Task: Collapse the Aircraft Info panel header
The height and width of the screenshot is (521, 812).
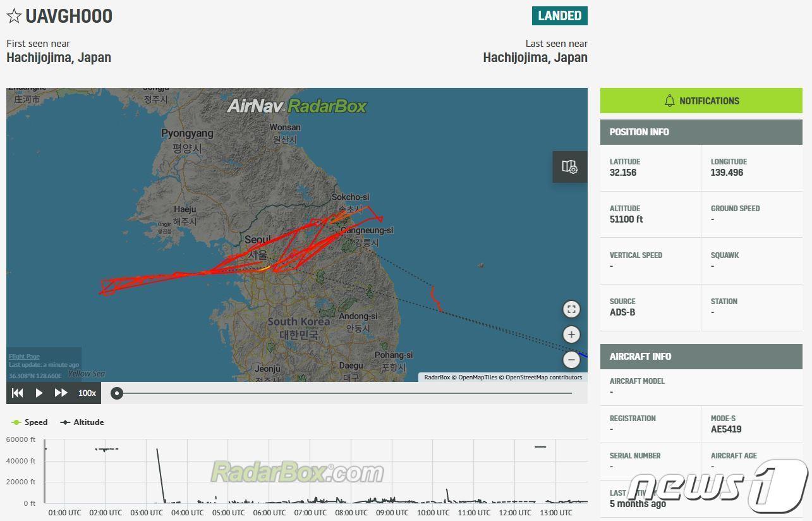Action: click(701, 357)
